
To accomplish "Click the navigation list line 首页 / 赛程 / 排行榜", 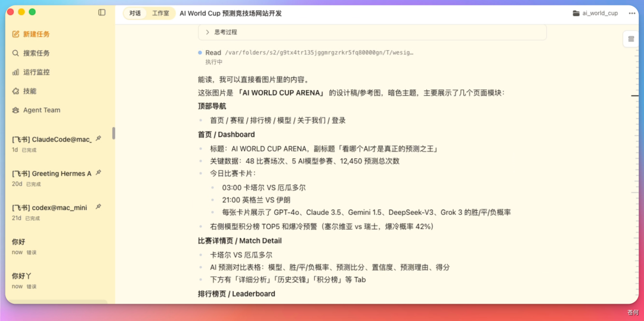I will (x=278, y=121).
